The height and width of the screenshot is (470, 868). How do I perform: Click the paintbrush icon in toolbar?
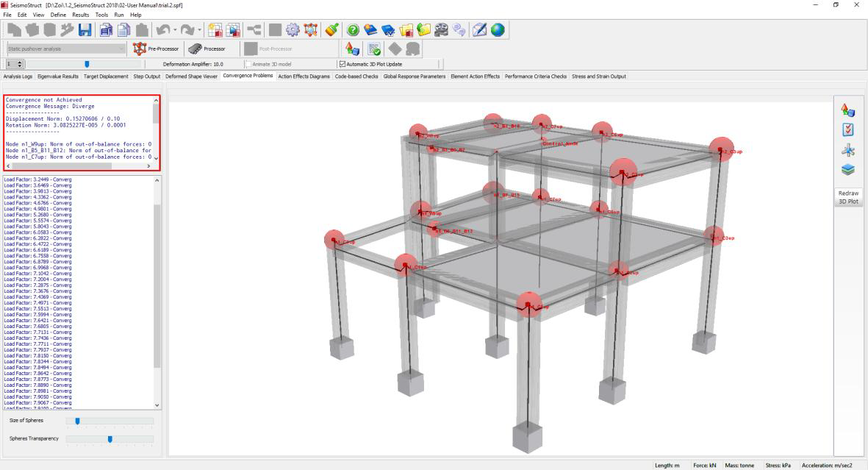tap(331, 30)
